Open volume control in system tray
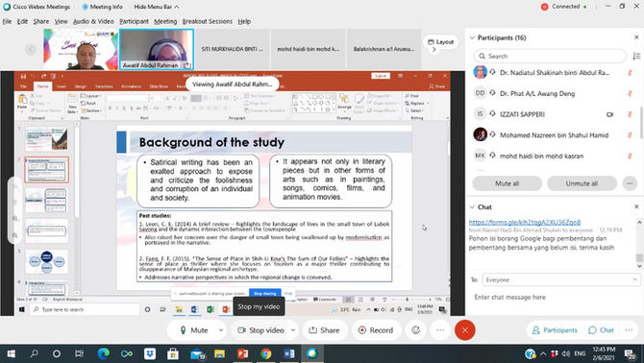This screenshot has height=363, width=644. [566, 353]
